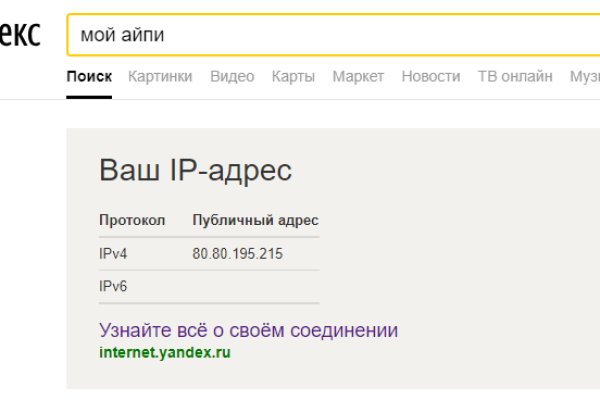Click the 'Публичный адрес' column header
The height and width of the screenshot is (400, 600).
[255, 220]
